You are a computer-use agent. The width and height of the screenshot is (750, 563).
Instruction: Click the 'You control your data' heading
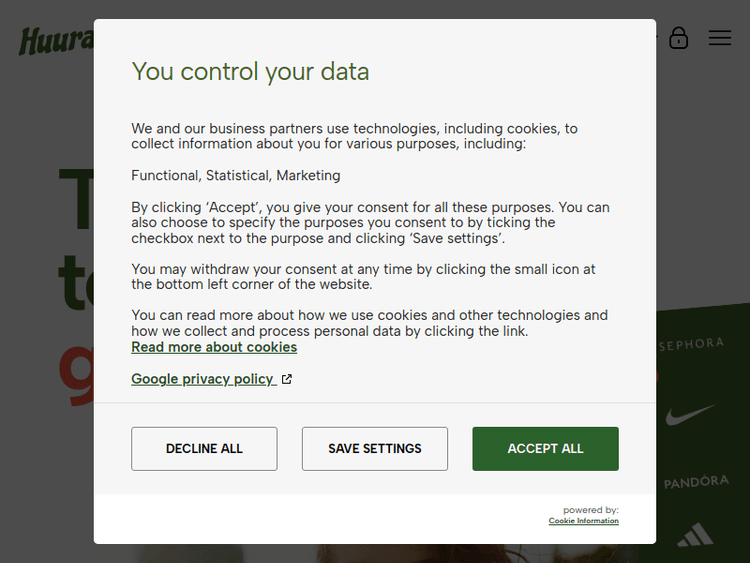point(250,72)
